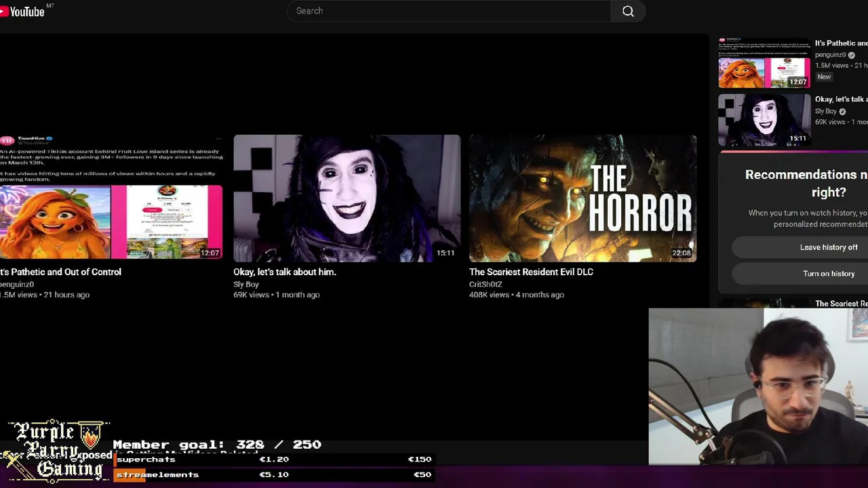Open title "Okay, let's talk about him."
Image resolution: width=868 pixels, height=488 pixels.
[285, 272]
